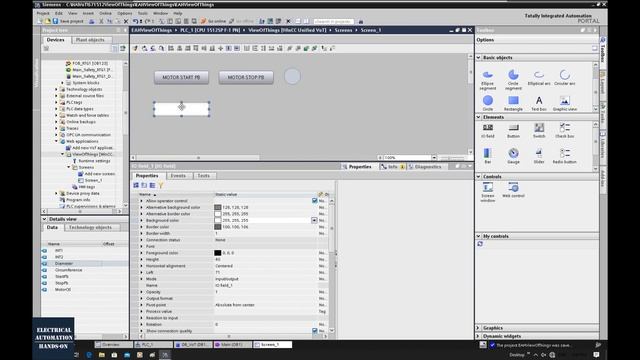Select HMI tags in project tree

pyautogui.click(x=86, y=187)
